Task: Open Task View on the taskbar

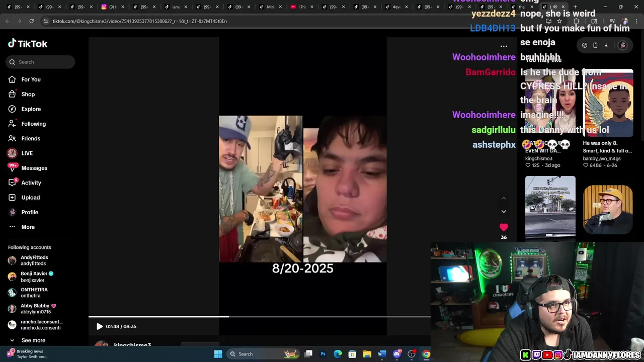Action: 308,354
